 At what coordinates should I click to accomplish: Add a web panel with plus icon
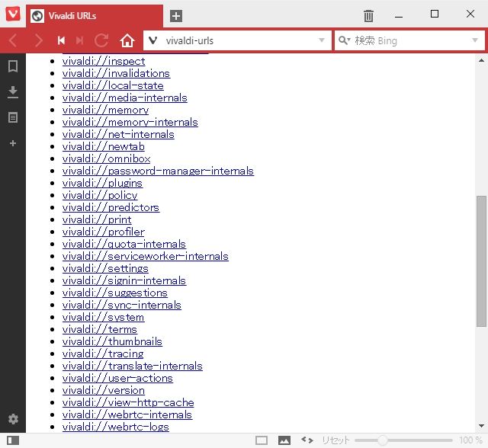click(13, 143)
